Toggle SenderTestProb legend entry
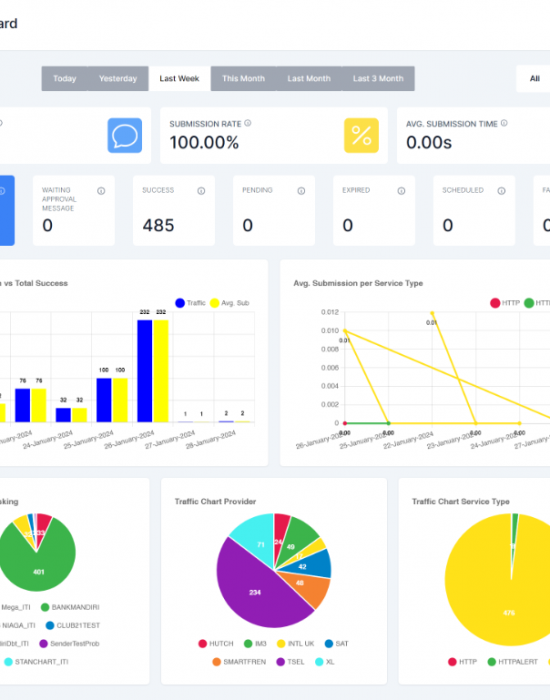The image size is (550, 700). point(70,644)
